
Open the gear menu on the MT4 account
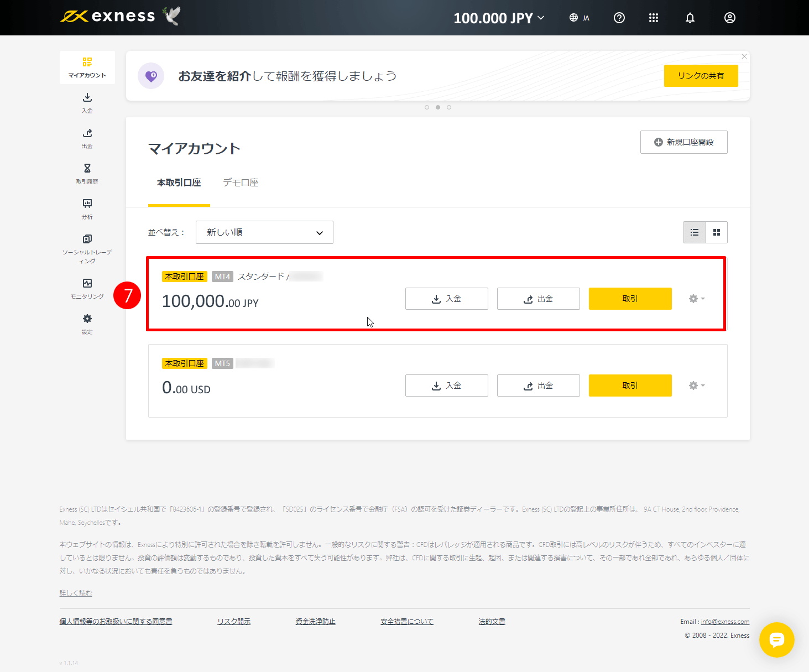click(x=696, y=299)
